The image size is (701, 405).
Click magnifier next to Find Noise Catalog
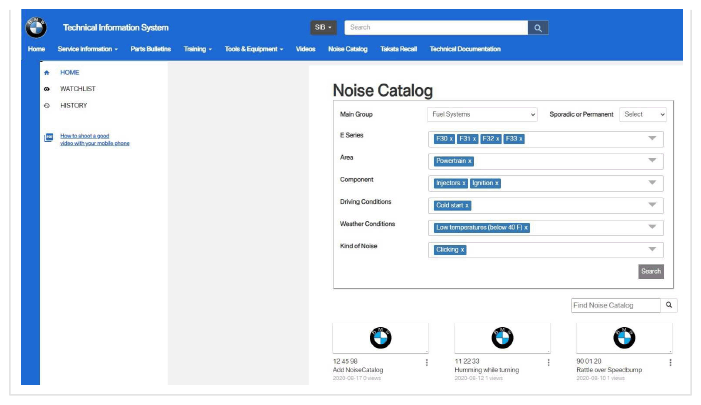pyautogui.click(x=670, y=305)
